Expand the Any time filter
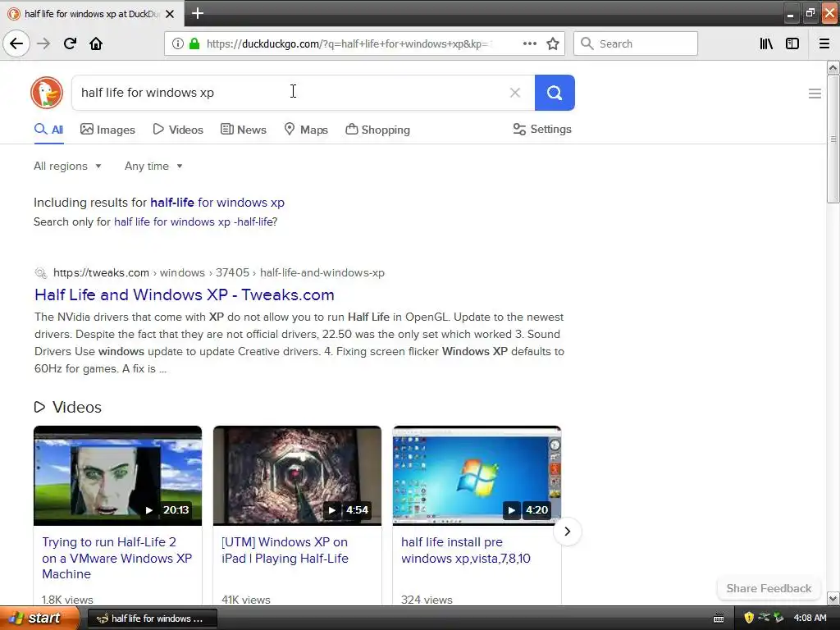Screen dimensions: 840x630 (x=153, y=166)
